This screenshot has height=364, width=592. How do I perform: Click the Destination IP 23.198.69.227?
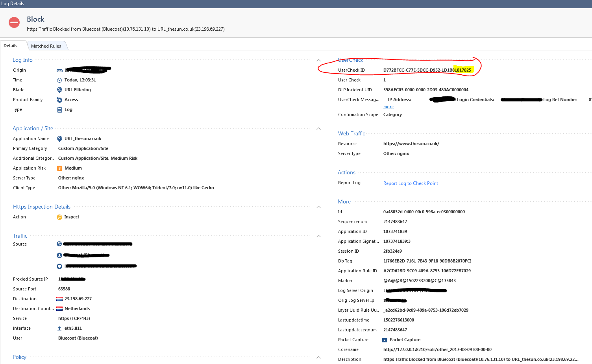(x=78, y=299)
